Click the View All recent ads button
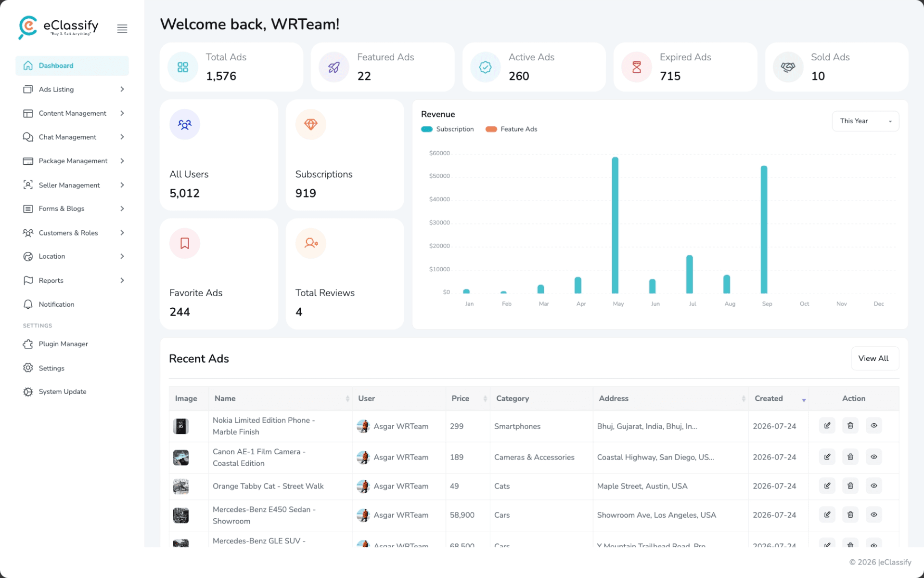This screenshot has width=924, height=578. [x=874, y=358]
